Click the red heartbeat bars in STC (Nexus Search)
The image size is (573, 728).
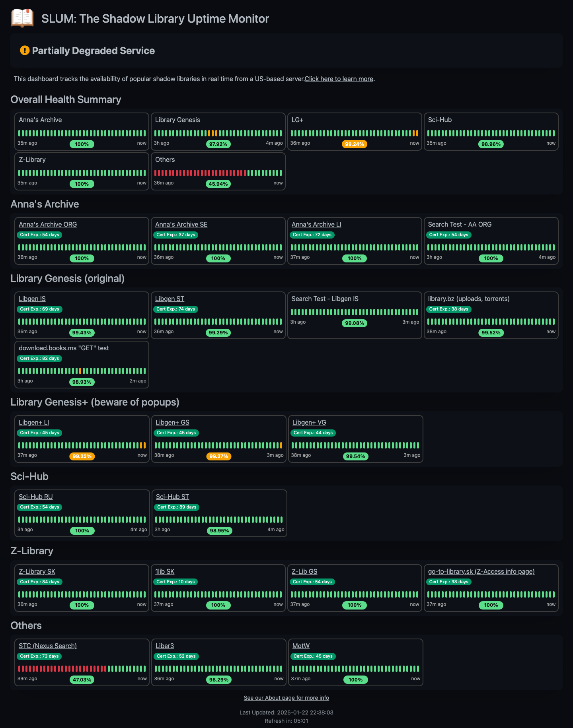(62, 669)
